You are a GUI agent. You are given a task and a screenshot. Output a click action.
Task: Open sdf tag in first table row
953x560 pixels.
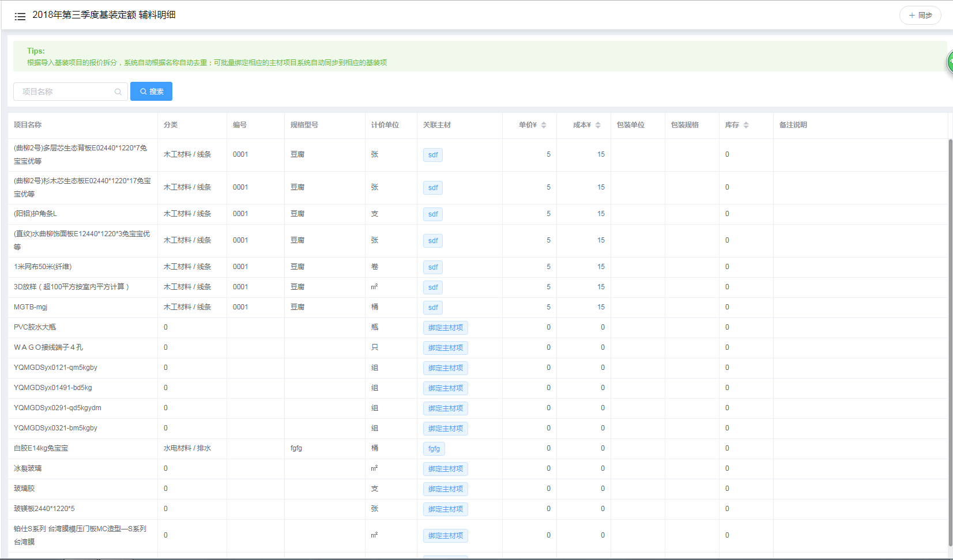click(433, 155)
